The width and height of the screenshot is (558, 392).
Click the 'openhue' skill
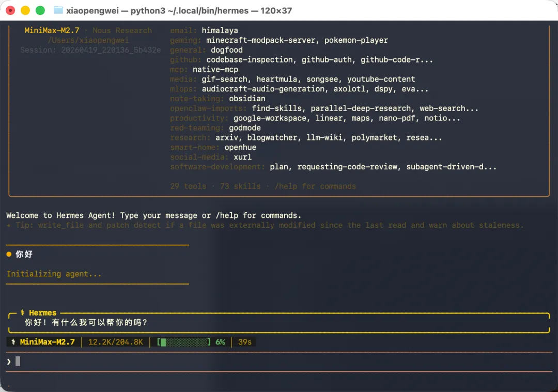[x=240, y=147]
